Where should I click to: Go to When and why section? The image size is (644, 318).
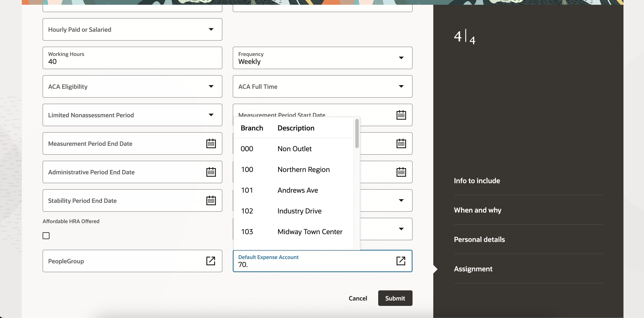click(x=477, y=210)
